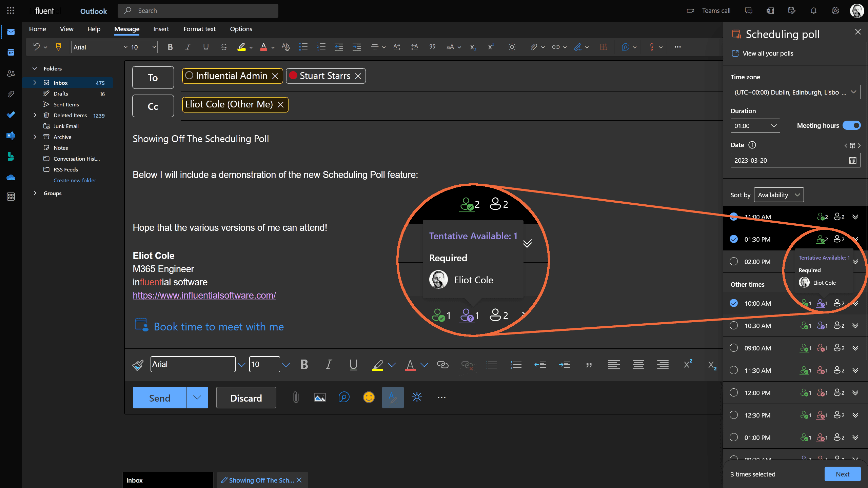
Task: Click the Attach file paperclip in ribbon
Action: point(533,47)
